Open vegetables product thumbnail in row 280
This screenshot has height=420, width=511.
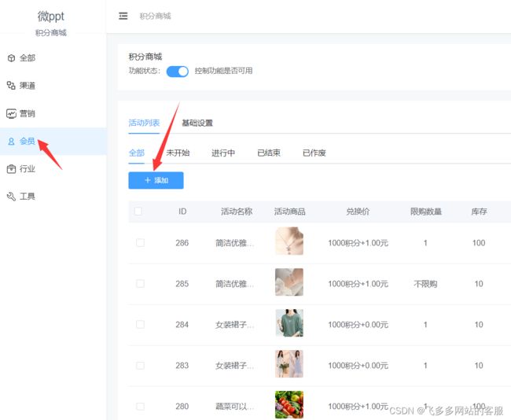(289, 405)
